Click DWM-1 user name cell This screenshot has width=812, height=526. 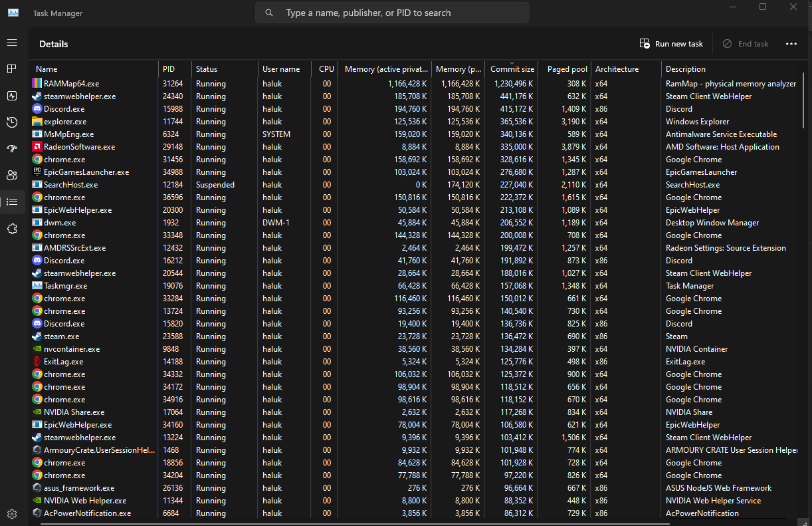tap(276, 223)
